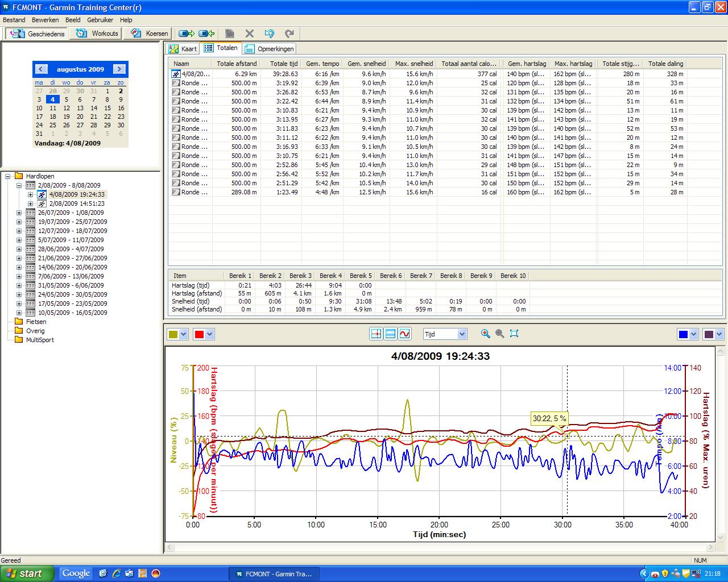The height and width of the screenshot is (582, 728).
Task: Open the Bewerken menu
Action: (x=45, y=20)
